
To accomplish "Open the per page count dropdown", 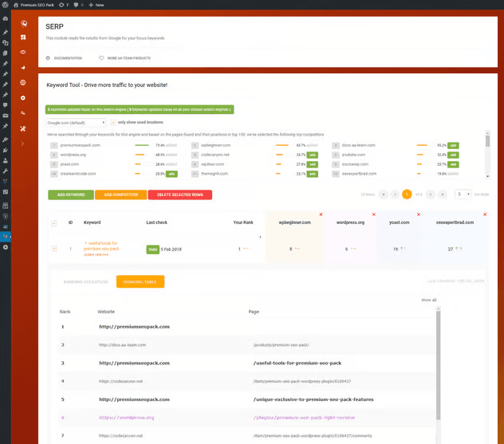I will (463, 194).
